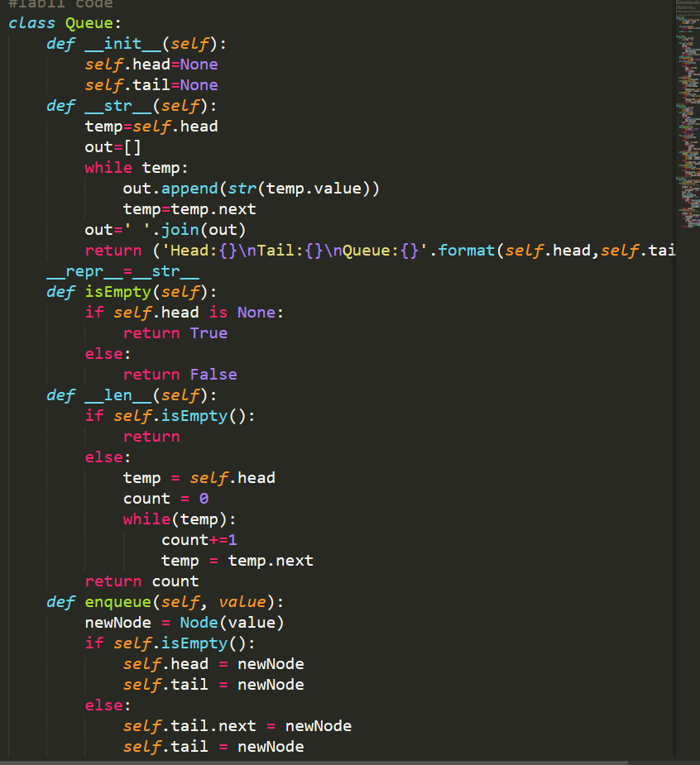Click the 'self.tail=None' line

click(151, 85)
